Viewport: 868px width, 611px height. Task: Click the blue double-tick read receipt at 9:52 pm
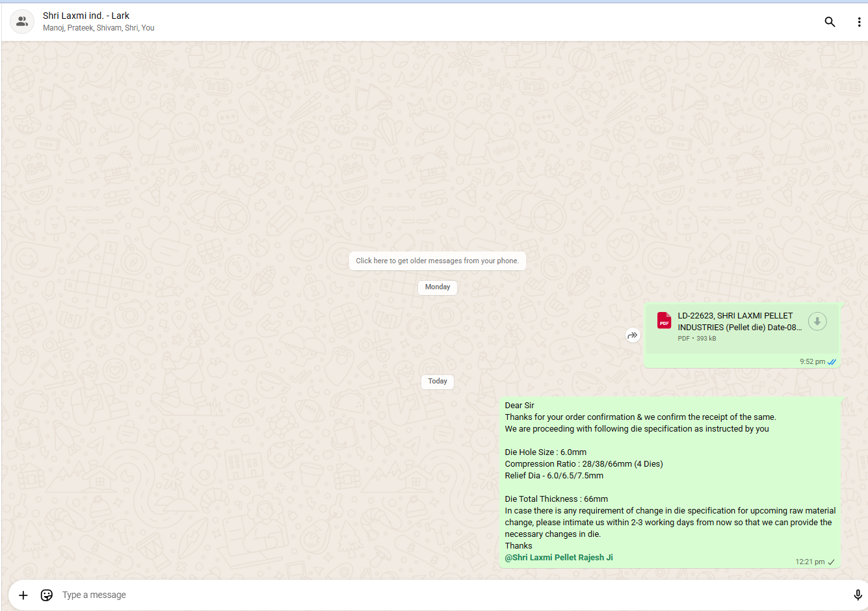coord(832,362)
